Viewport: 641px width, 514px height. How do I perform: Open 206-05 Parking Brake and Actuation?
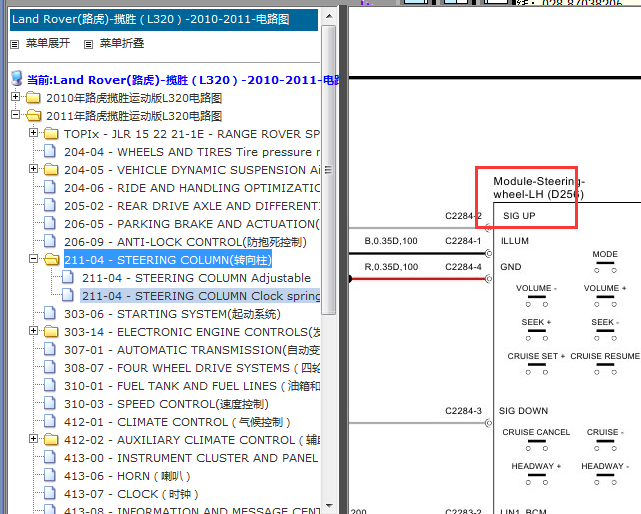click(192, 224)
